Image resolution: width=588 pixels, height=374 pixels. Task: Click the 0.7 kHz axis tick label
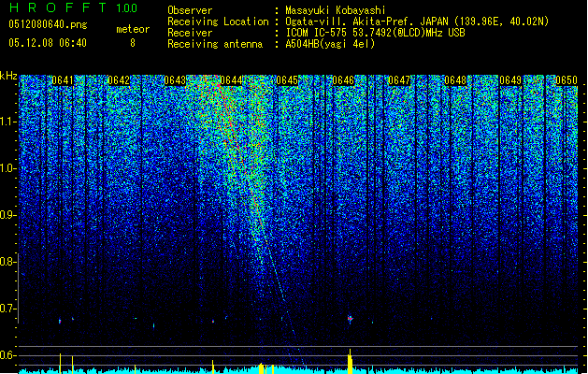click(x=8, y=309)
